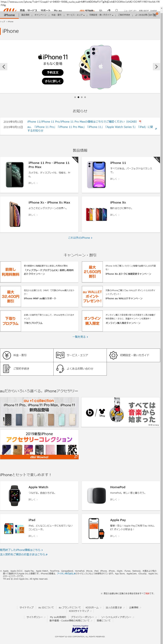The height and width of the screenshot is (644, 163).
Task: Click the book icon for サービス・エリア
Action: pos(60,355)
